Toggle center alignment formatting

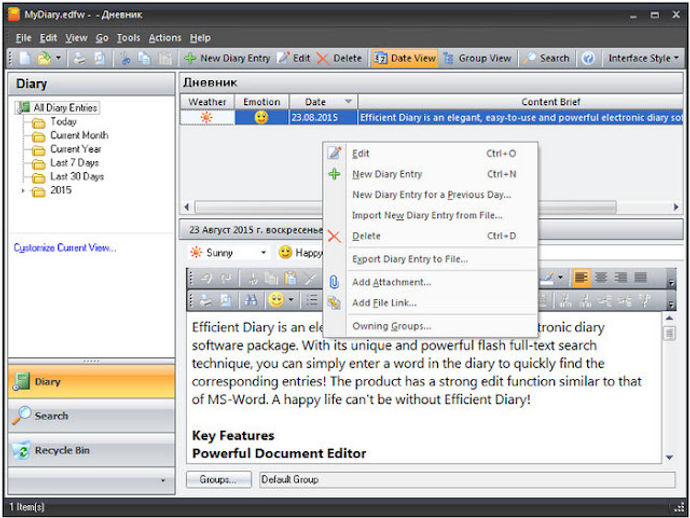coord(601,278)
